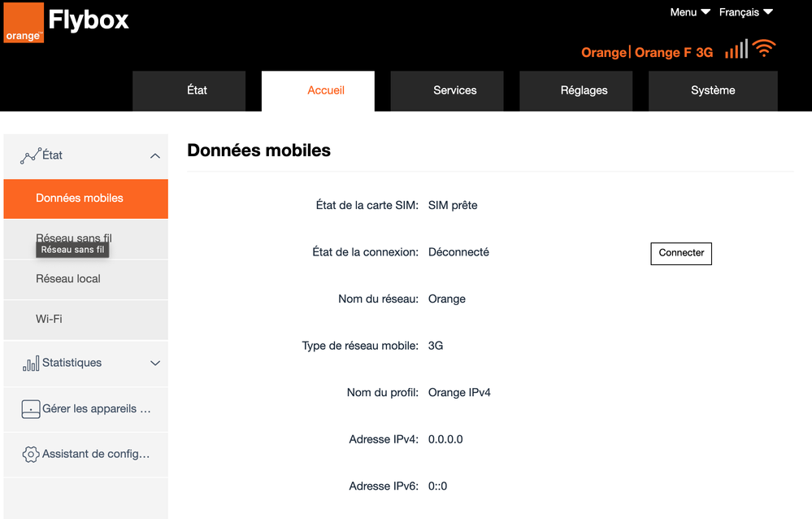This screenshot has height=519, width=812.
Task: Click the Connecter button
Action: tap(681, 254)
